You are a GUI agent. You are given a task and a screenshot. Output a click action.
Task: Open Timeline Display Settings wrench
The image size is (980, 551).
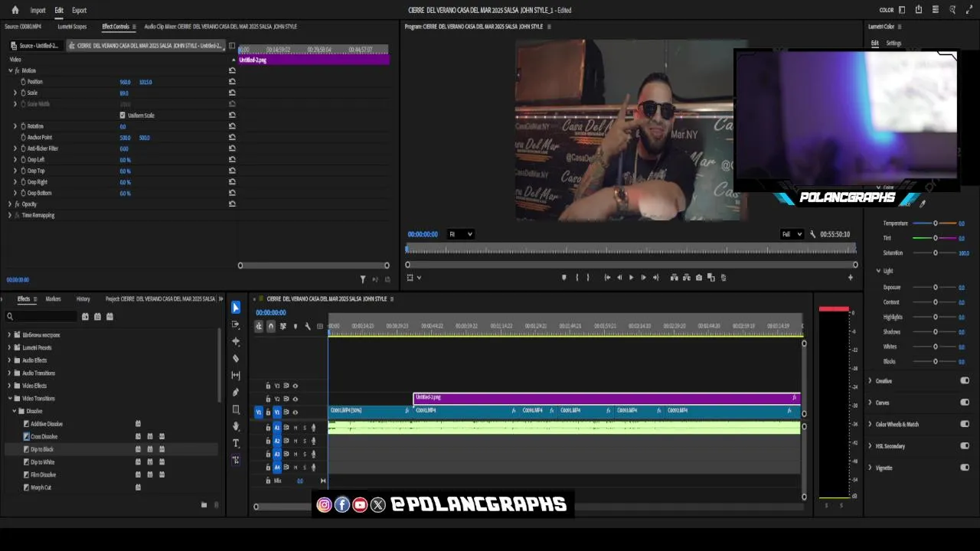pos(308,326)
